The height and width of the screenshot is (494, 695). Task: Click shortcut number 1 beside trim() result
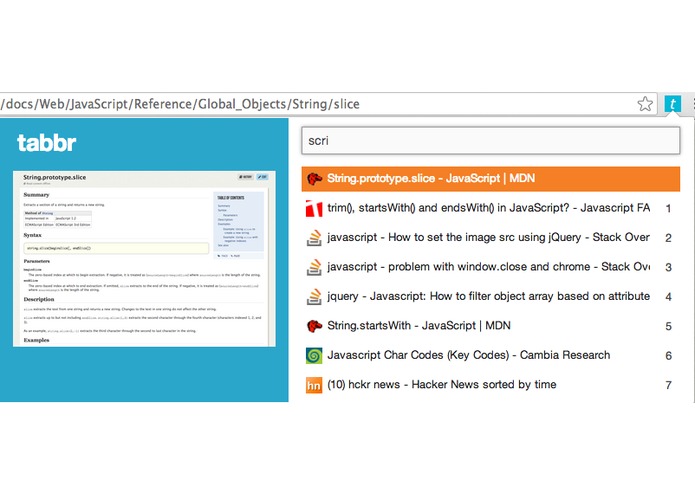tap(668, 209)
